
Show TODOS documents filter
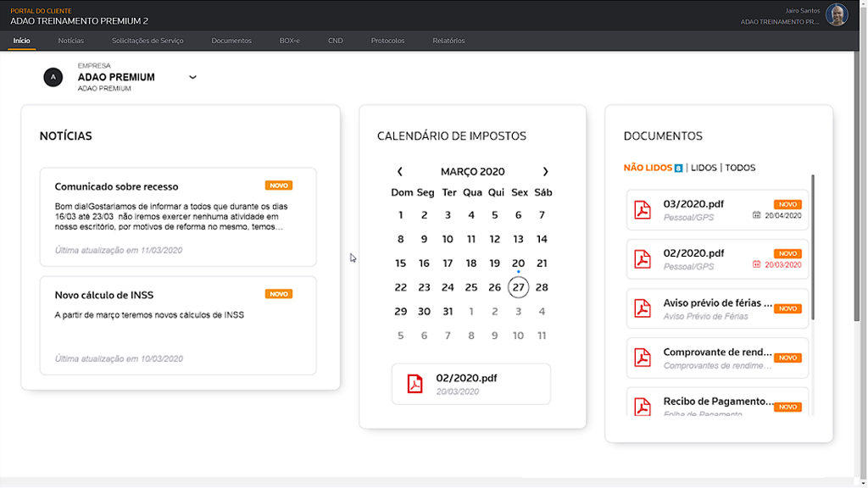(x=740, y=168)
